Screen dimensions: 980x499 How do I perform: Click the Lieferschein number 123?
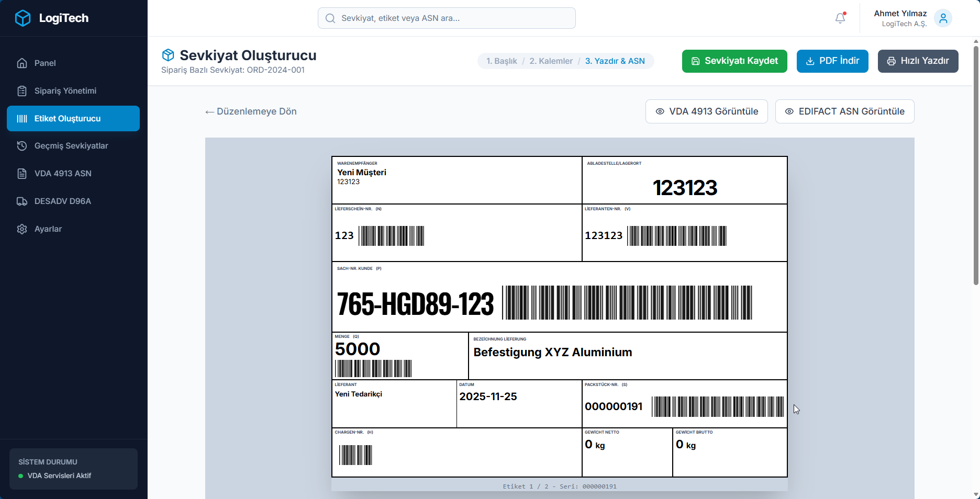click(344, 236)
